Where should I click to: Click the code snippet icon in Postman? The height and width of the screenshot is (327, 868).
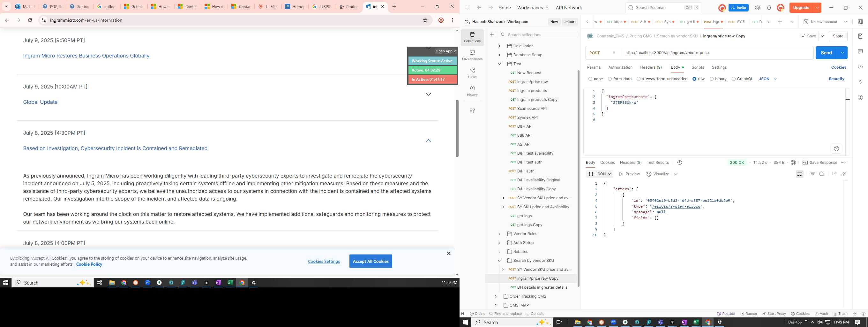[860, 67]
